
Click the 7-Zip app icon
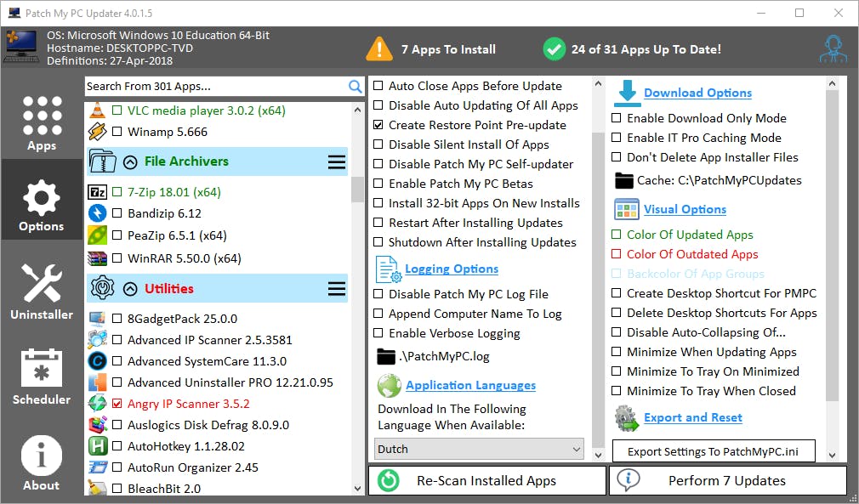tap(97, 192)
